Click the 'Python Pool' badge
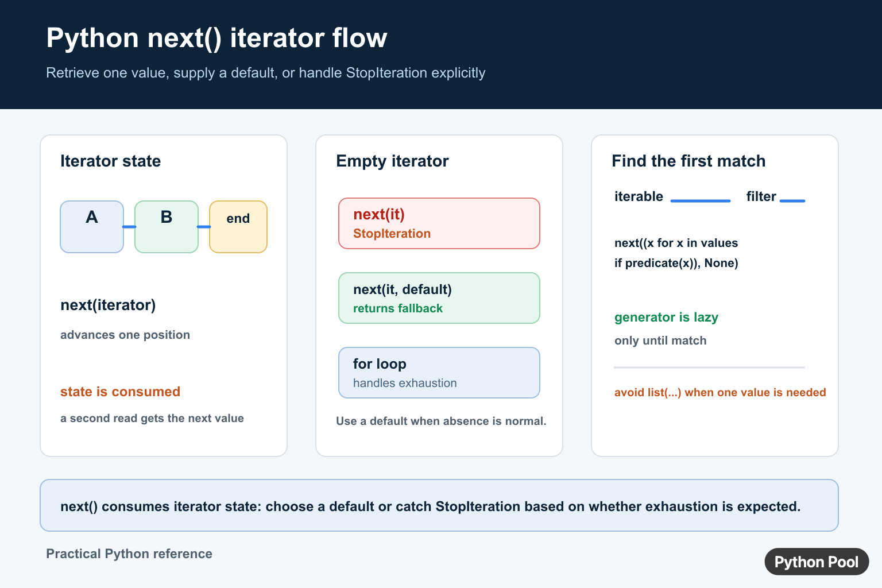Screen dimensions: 882x588 817,562
